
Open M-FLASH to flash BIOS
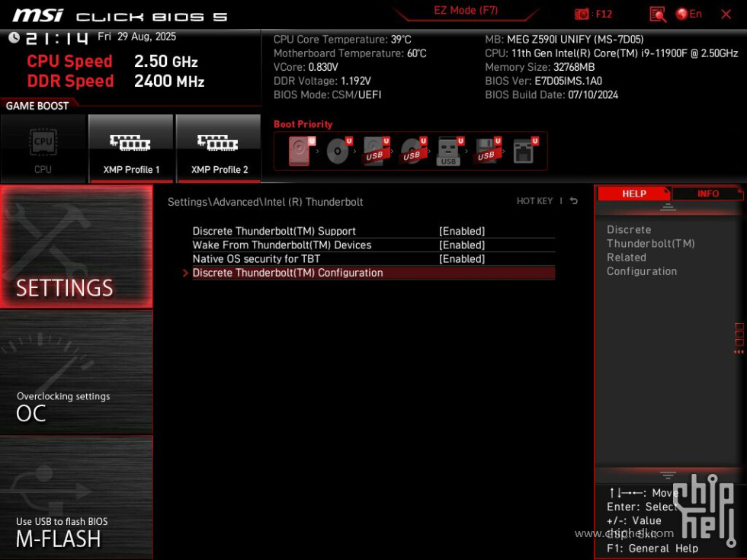[76, 497]
